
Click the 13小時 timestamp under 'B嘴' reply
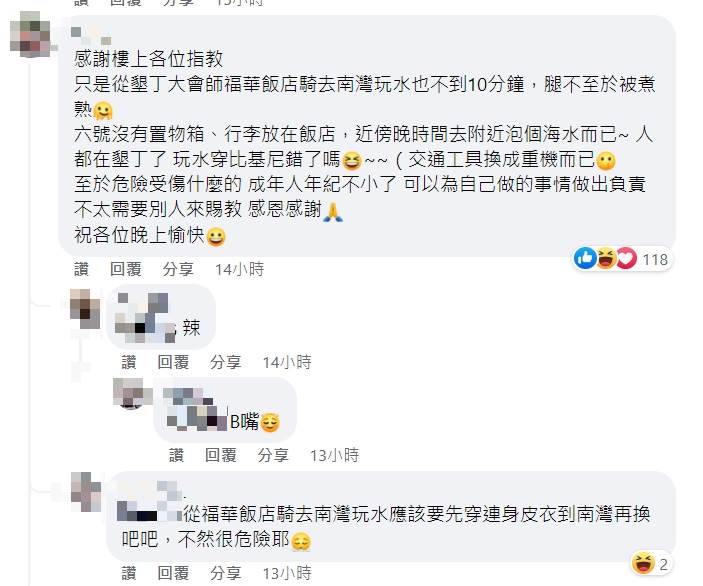click(x=334, y=456)
